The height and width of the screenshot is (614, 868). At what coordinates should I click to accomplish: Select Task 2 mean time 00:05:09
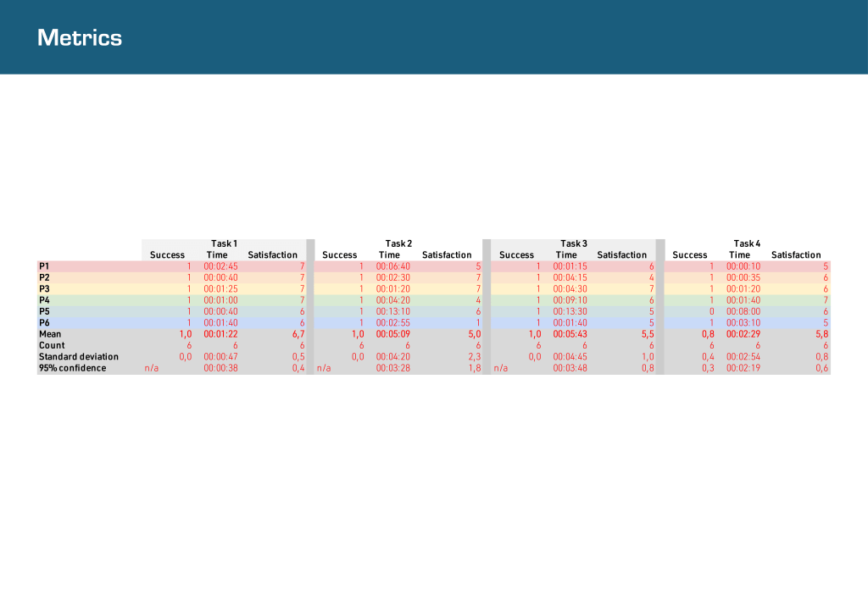click(393, 334)
